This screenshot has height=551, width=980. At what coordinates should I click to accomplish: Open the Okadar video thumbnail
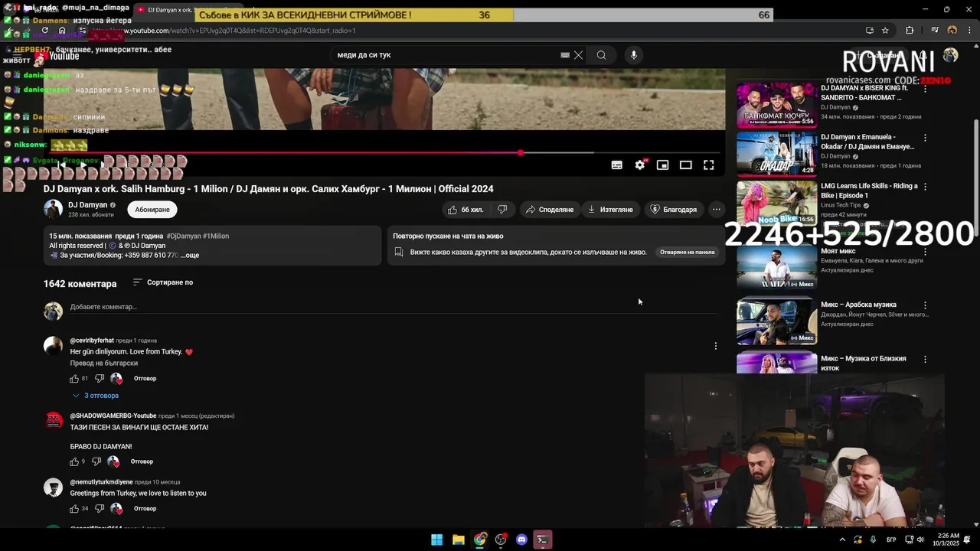776,154
